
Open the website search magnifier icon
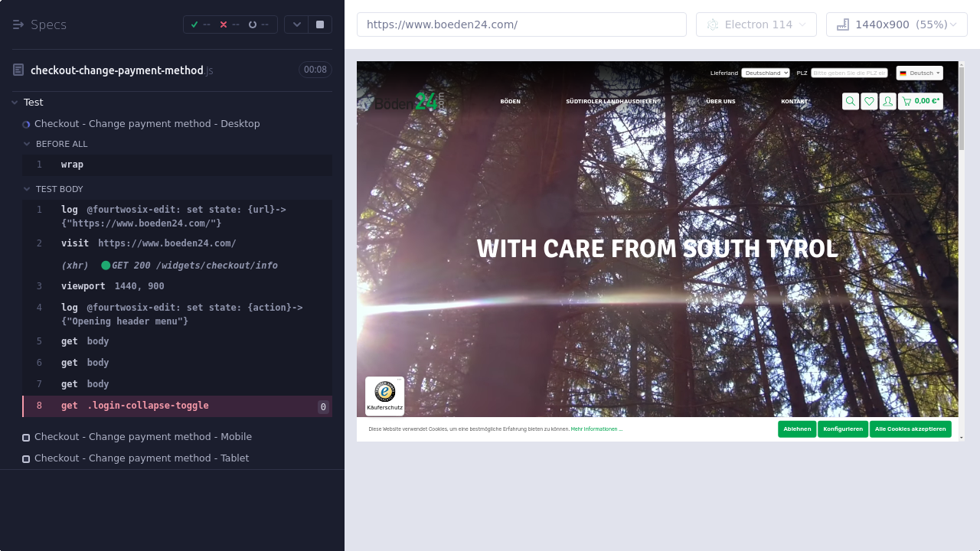click(x=850, y=101)
